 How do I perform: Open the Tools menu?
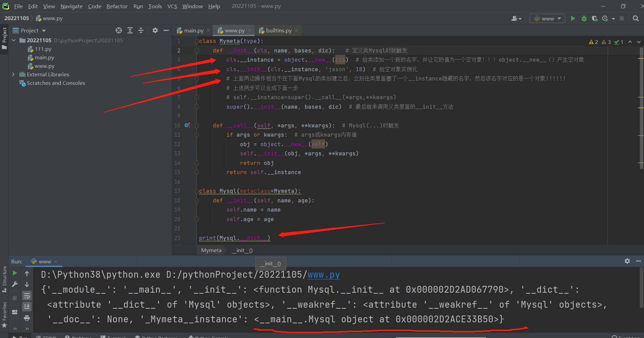(155, 6)
